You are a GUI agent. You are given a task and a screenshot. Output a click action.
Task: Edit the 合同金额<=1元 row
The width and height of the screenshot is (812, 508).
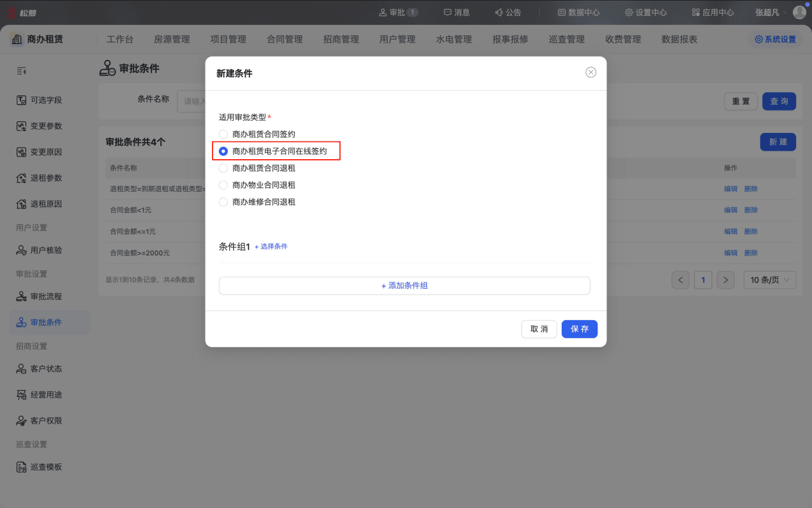tap(730, 231)
